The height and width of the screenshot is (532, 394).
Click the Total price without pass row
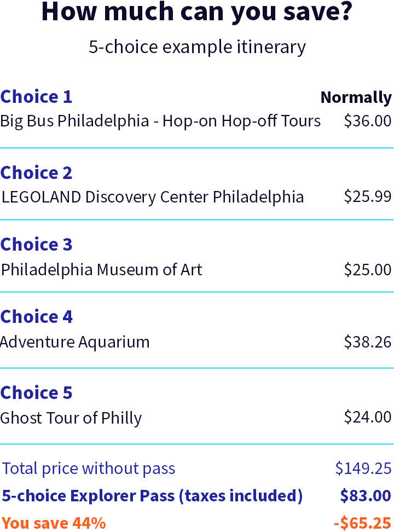click(197, 468)
